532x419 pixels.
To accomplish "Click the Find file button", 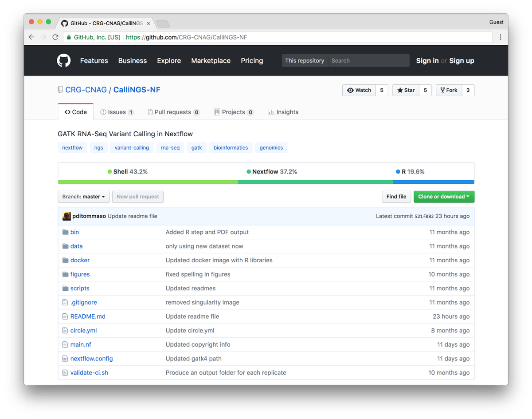I will tap(396, 196).
